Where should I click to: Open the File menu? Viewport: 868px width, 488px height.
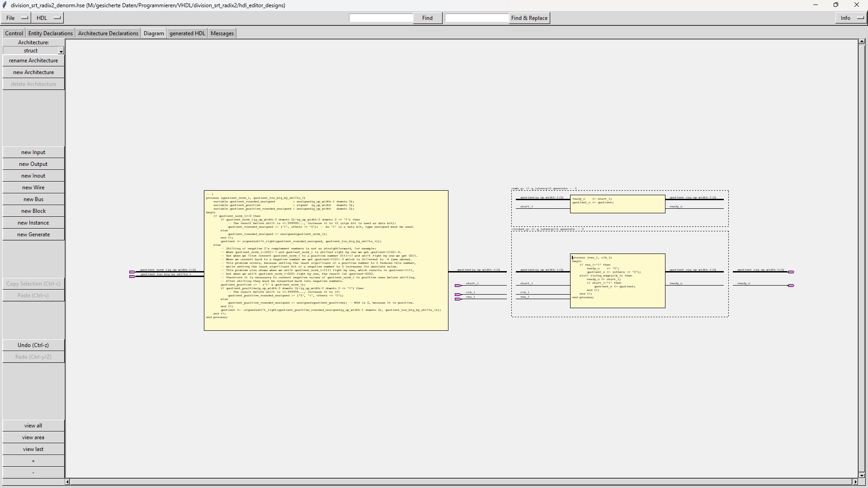point(16,18)
